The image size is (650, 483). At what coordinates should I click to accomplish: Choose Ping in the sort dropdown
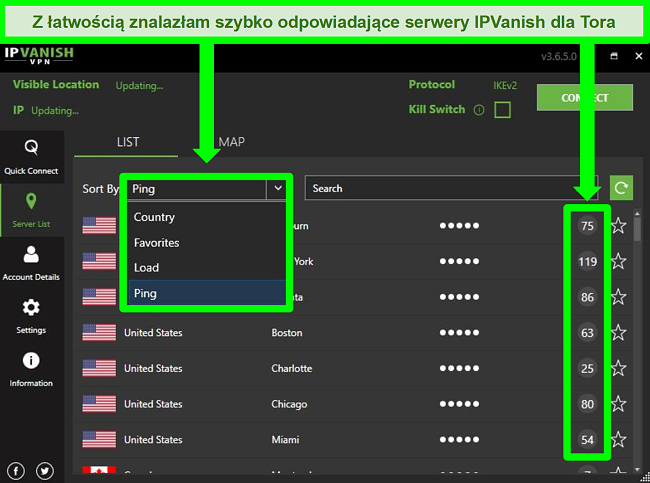pos(206,293)
